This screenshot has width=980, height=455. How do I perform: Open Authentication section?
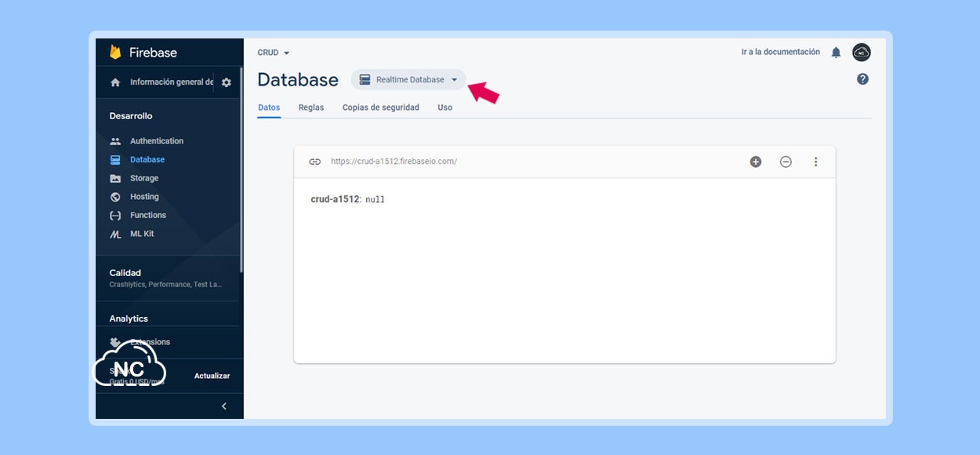coord(157,141)
